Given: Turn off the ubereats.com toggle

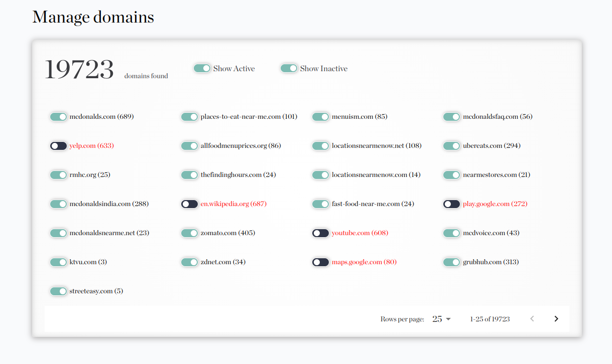Looking at the screenshot, I should [451, 146].
